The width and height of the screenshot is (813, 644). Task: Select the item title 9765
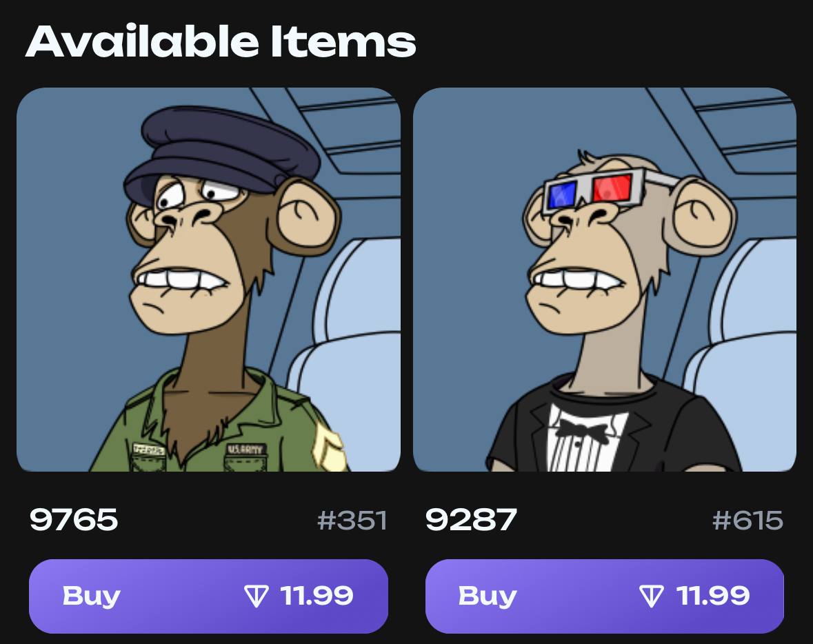pos(74,520)
